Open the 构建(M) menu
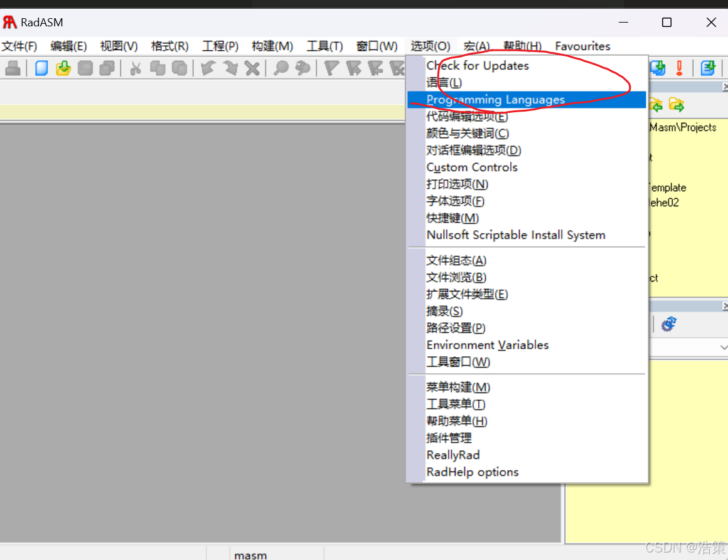 pos(272,46)
